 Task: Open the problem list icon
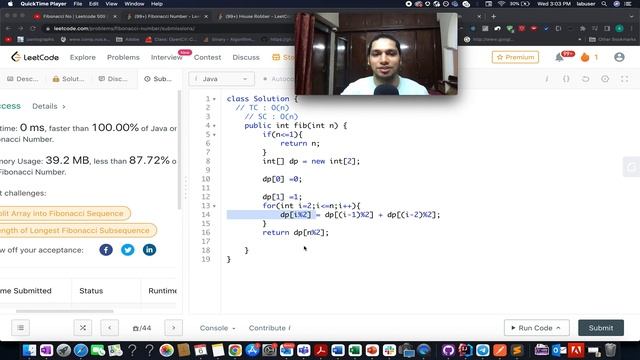(20, 328)
